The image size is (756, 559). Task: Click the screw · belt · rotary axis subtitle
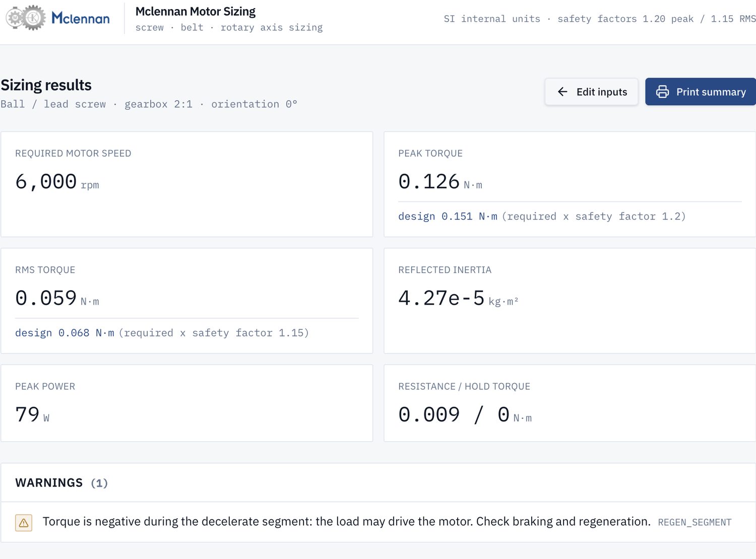click(x=229, y=28)
